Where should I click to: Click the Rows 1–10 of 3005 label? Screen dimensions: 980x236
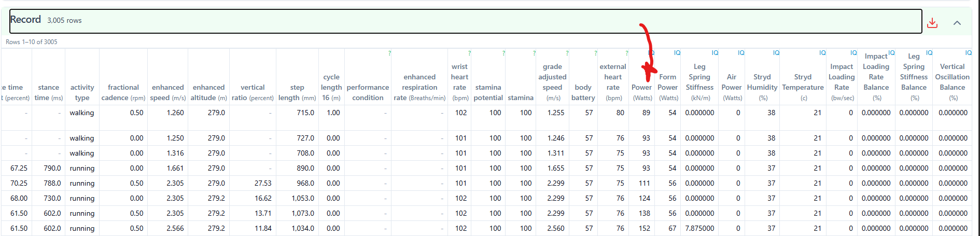coord(32,42)
